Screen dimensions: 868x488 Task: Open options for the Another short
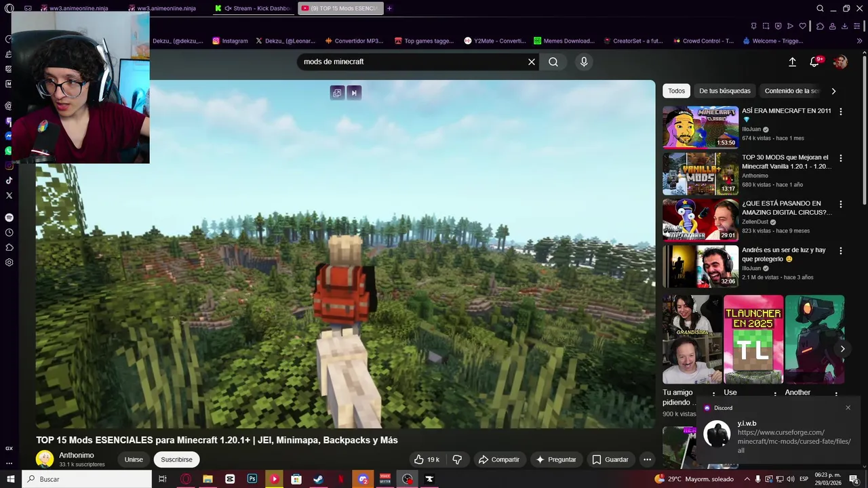click(x=836, y=394)
